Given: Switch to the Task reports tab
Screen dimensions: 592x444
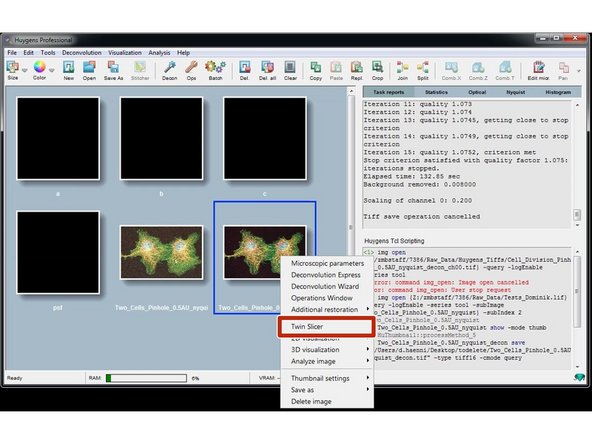Looking at the screenshot, I should (x=388, y=92).
